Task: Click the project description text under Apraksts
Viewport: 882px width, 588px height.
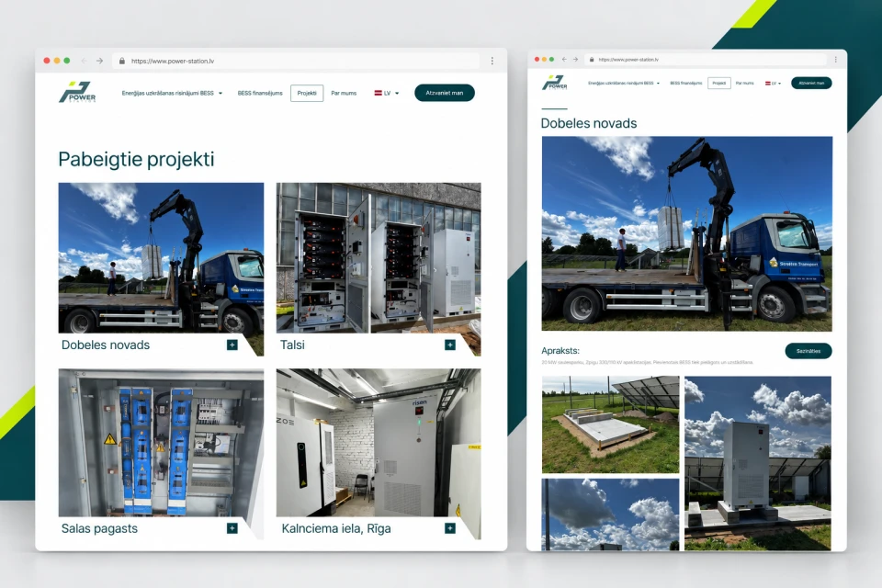Action: 647,362
